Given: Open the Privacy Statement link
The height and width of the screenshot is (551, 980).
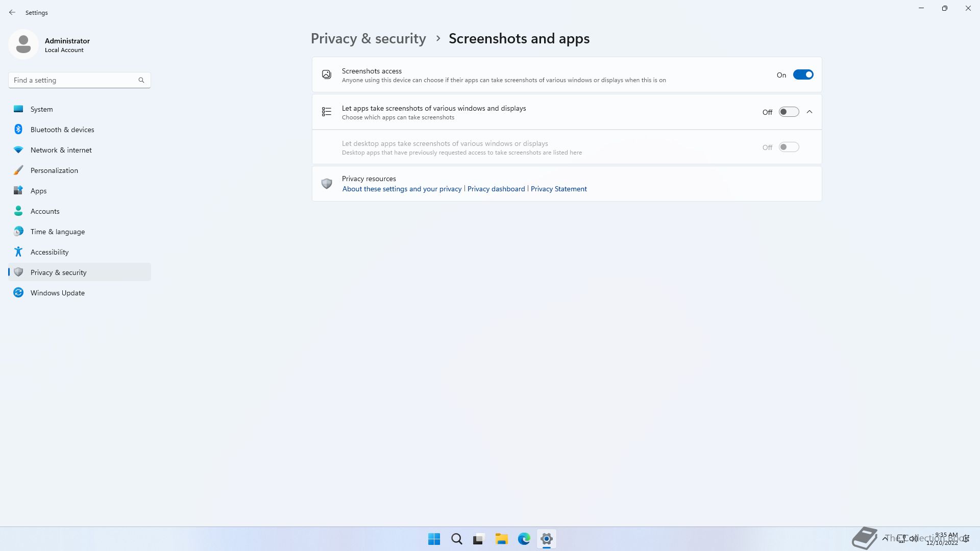Looking at the screenshot, I should [558, 189].
